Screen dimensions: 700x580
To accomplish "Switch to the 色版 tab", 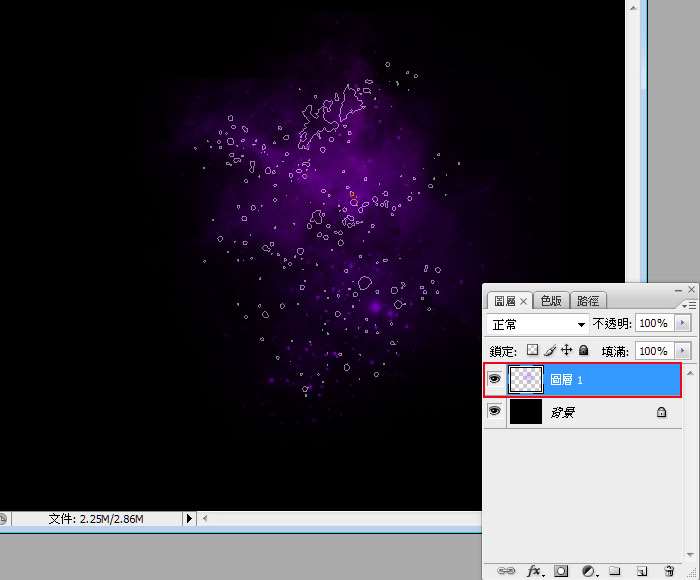I will [551, 300].
